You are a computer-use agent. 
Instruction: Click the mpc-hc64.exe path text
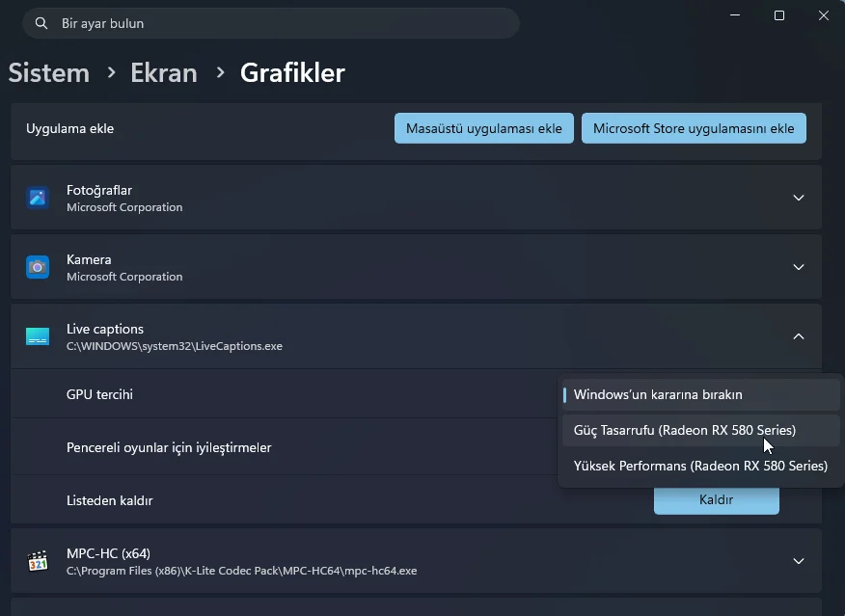(x=241, y=571)
